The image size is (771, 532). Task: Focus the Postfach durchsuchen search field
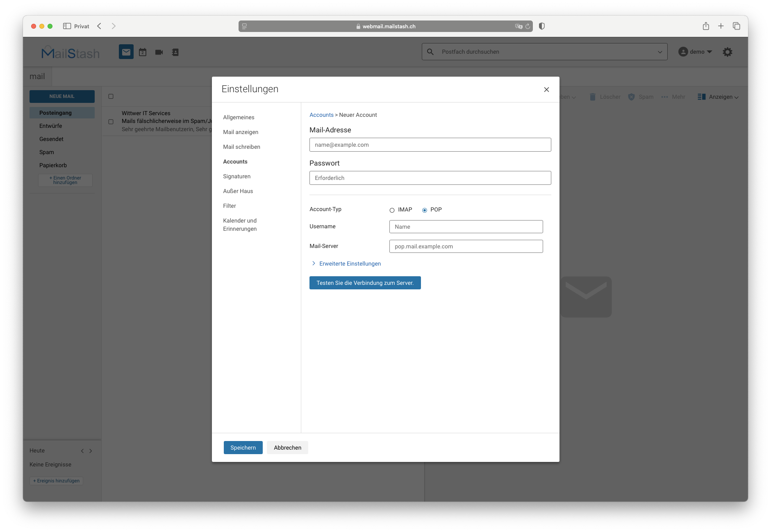[545, 52]
